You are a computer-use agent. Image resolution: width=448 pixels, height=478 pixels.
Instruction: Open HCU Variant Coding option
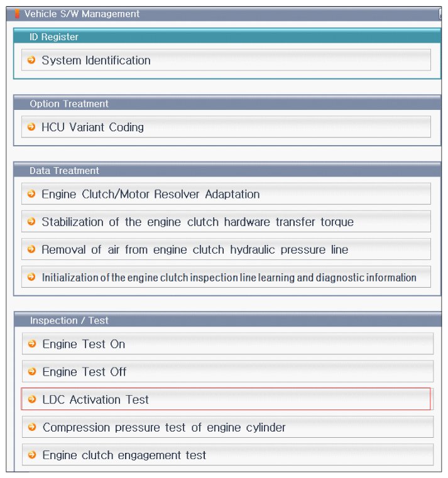point(226,127)
